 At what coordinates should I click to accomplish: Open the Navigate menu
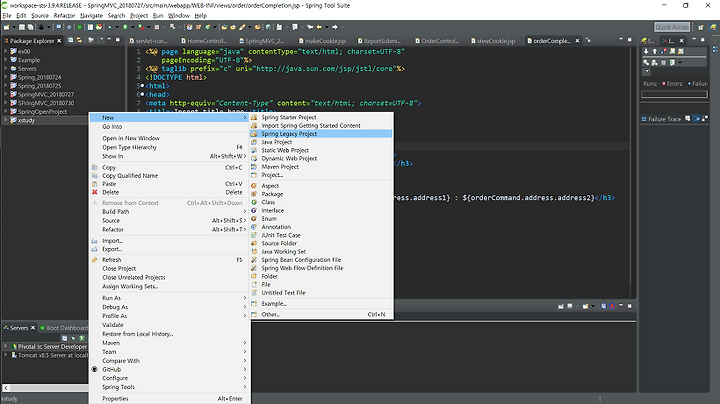point(91,16)
